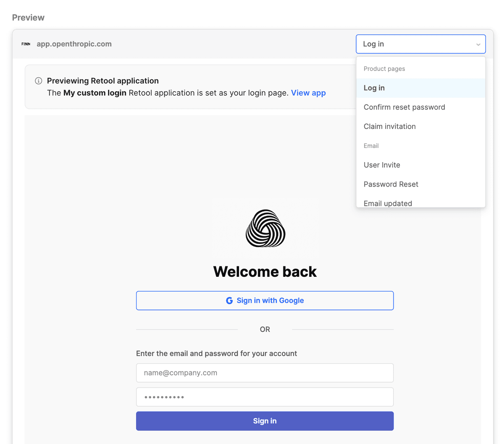Click the Welcome back heading

(x=265, y=271)
